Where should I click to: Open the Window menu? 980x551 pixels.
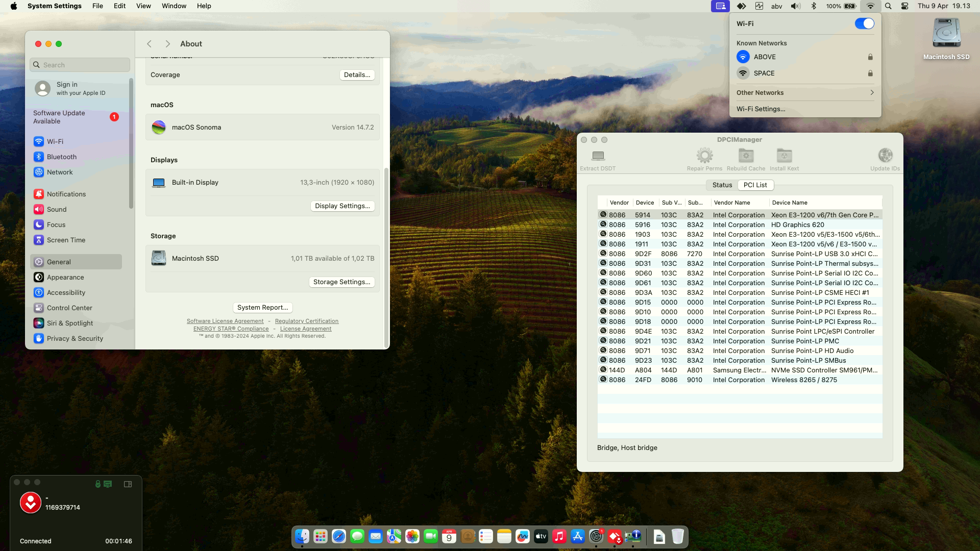[174, 6]
